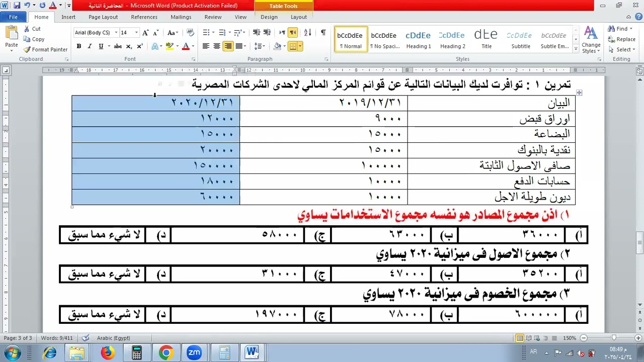The width and height of the screenshot is (644, 362).
Task: Apply the Title style
Action: 486,39
